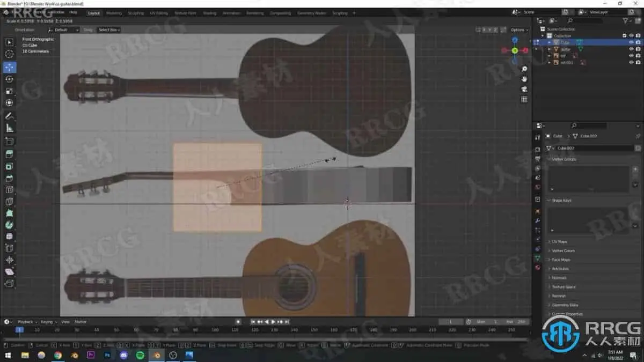This screenshot has height=362, width=644.
Task: Select the Poly Build tool
Action: coord(9,213)
